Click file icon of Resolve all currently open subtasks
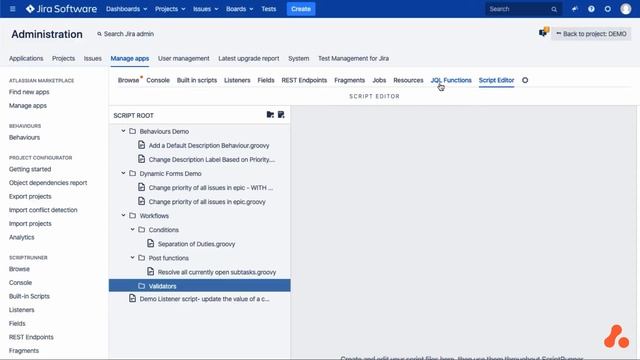 point(151,272)
